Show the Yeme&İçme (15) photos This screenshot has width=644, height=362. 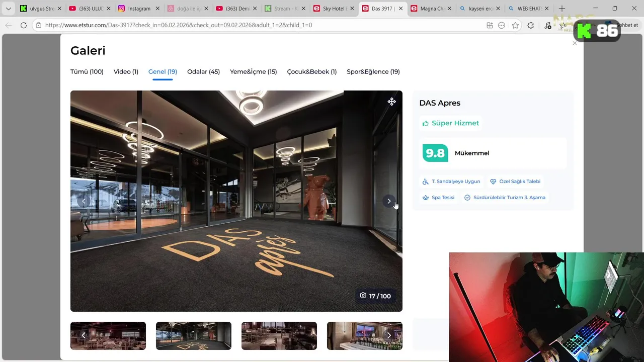coord(254,72)
